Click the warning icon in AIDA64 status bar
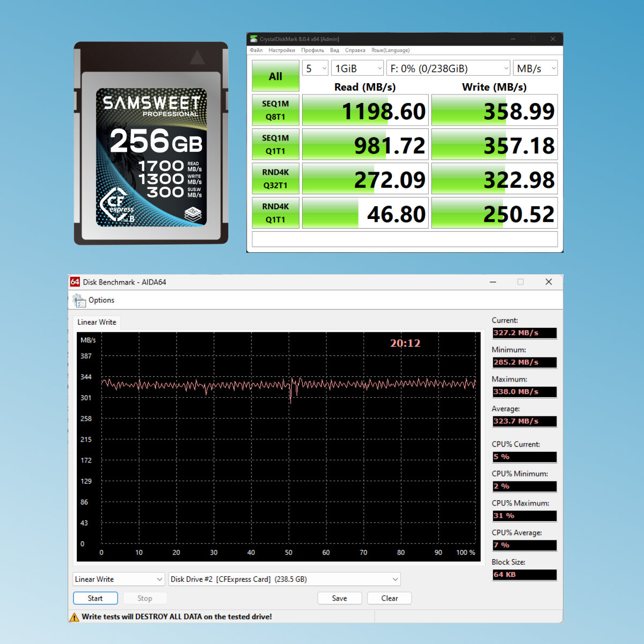 point(75,617)
